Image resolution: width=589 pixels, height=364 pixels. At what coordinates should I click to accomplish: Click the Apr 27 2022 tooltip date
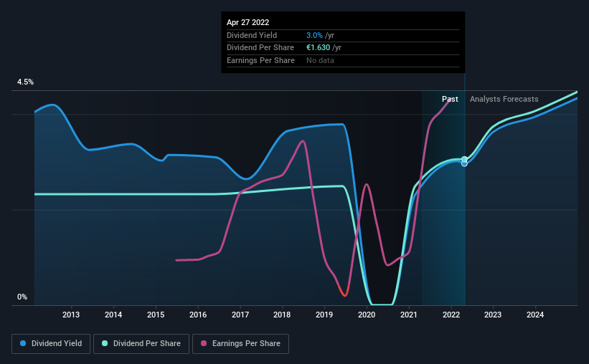pos(248,22)
